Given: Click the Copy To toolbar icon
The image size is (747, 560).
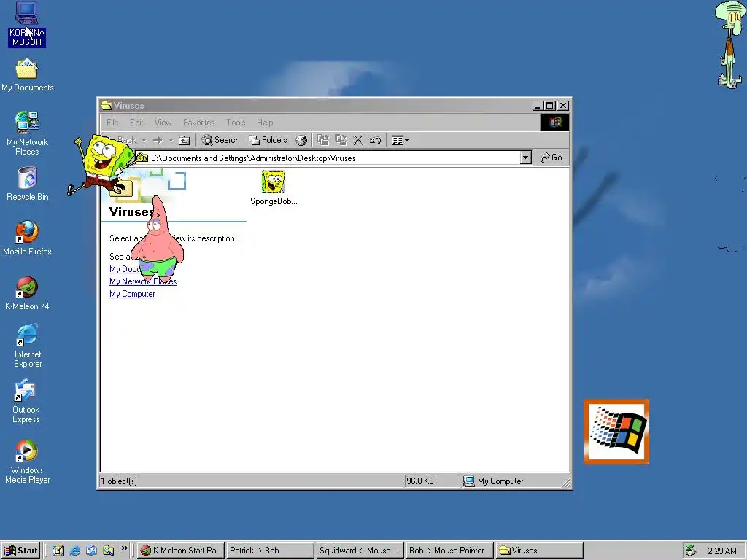Looking at the screenshot, I should tap(341, 140).
